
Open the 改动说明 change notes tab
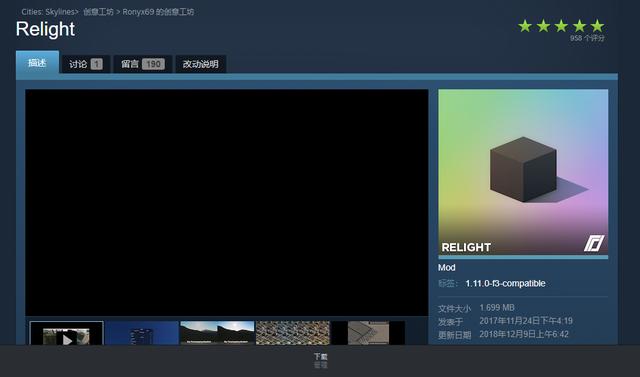(200, 64)
